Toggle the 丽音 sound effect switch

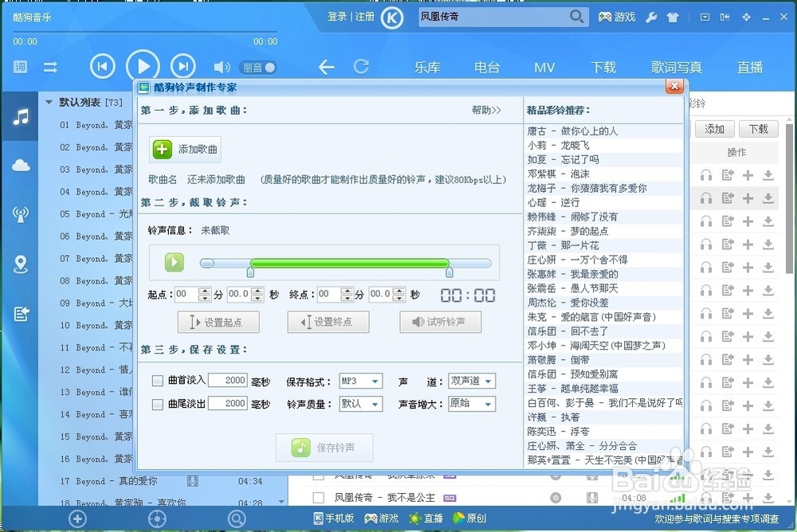(x=257, y=67)
